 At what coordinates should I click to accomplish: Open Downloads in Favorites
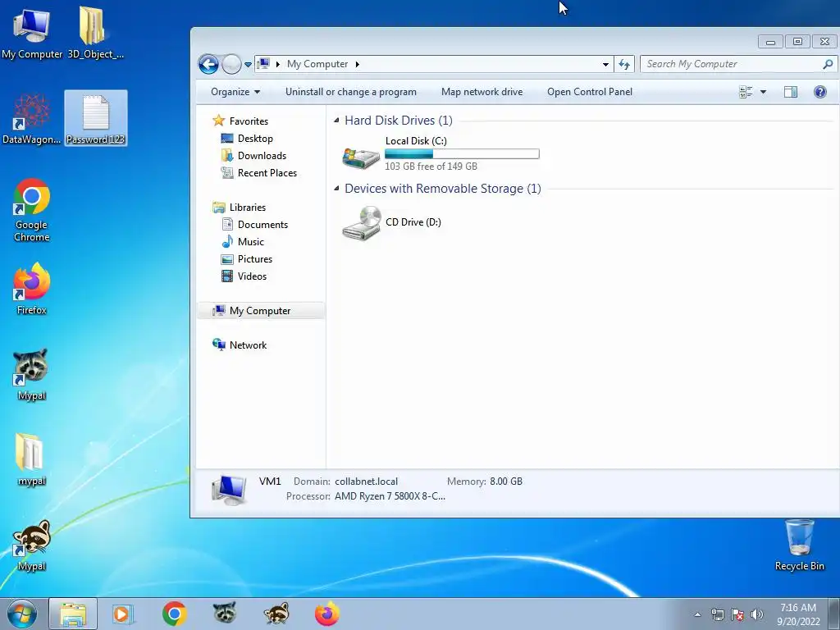(254, 155)
